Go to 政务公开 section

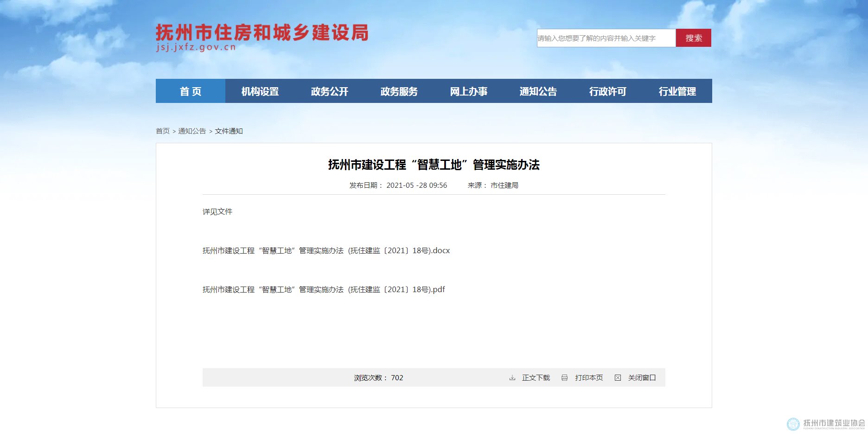coord(330,91)
